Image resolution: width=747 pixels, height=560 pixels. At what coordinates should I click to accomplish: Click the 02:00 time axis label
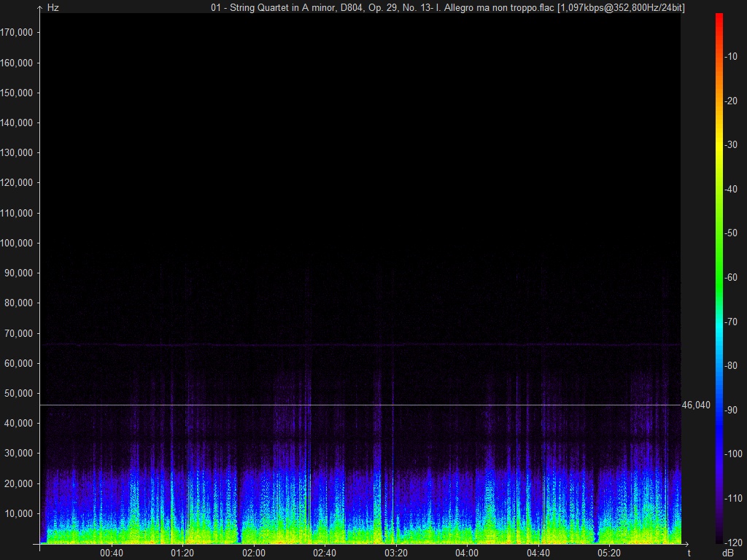[x=254, y=553]
